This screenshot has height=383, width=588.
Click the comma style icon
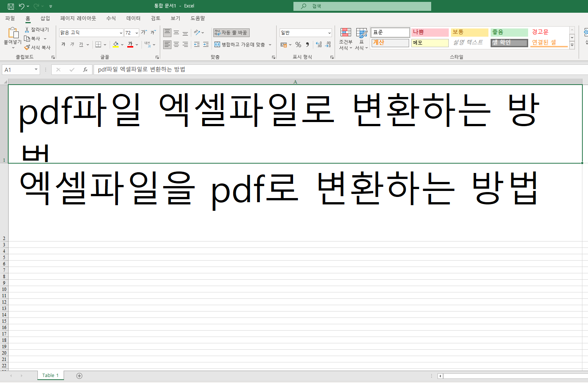(307, 45)
